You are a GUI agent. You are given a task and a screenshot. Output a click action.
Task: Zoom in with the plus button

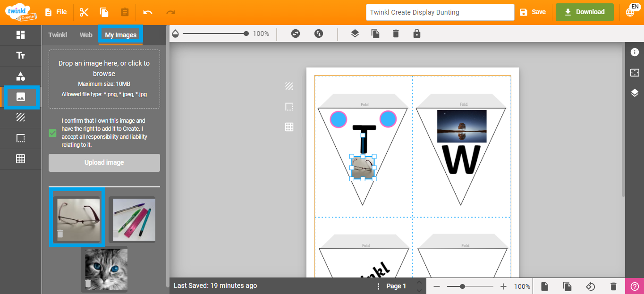tap(503, 286)
